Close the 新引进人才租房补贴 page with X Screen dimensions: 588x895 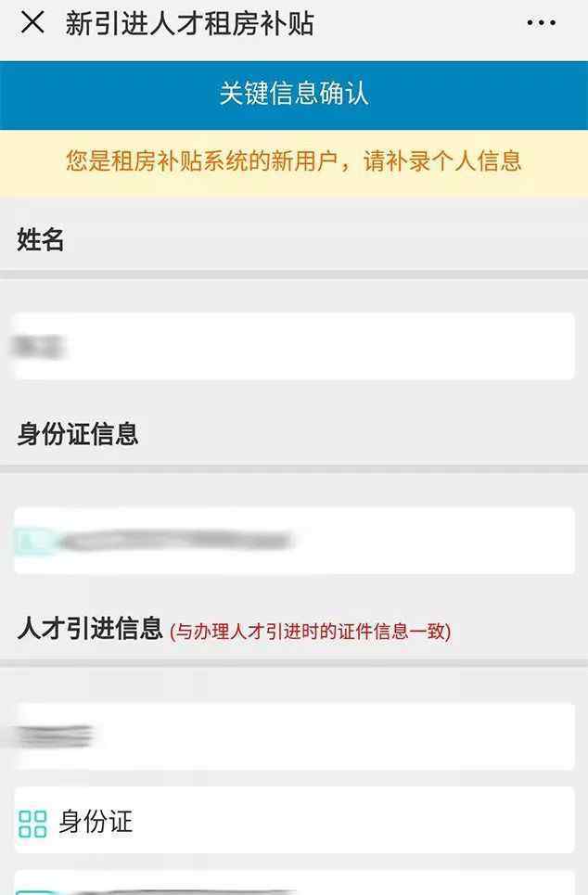pyautogui.click(x=32, y=23)
